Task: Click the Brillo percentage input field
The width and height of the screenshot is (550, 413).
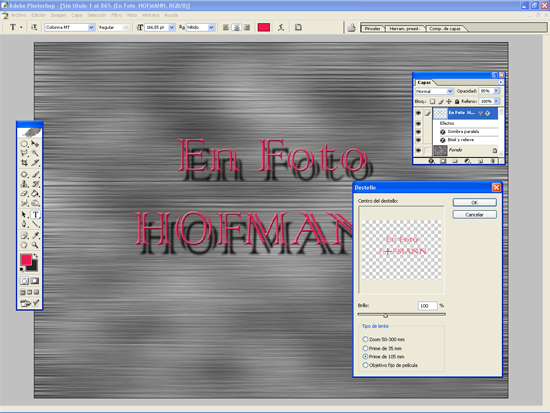Action: tap(427, 306)
